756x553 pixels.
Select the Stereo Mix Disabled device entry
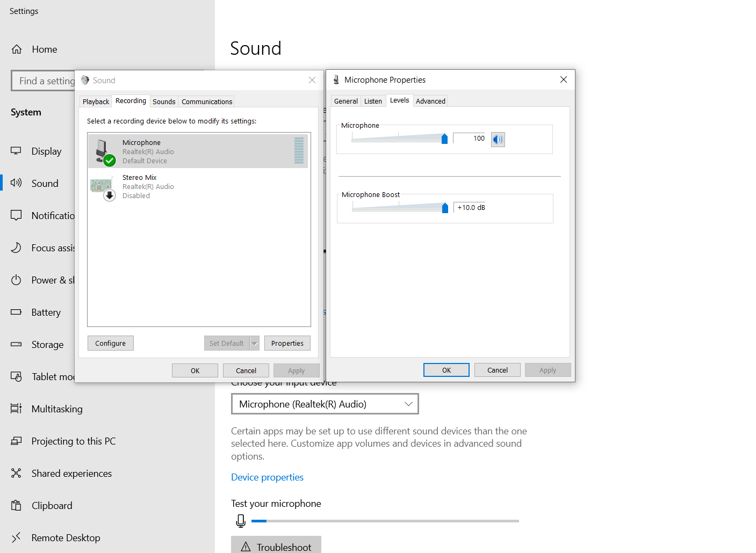pos(199,186)
